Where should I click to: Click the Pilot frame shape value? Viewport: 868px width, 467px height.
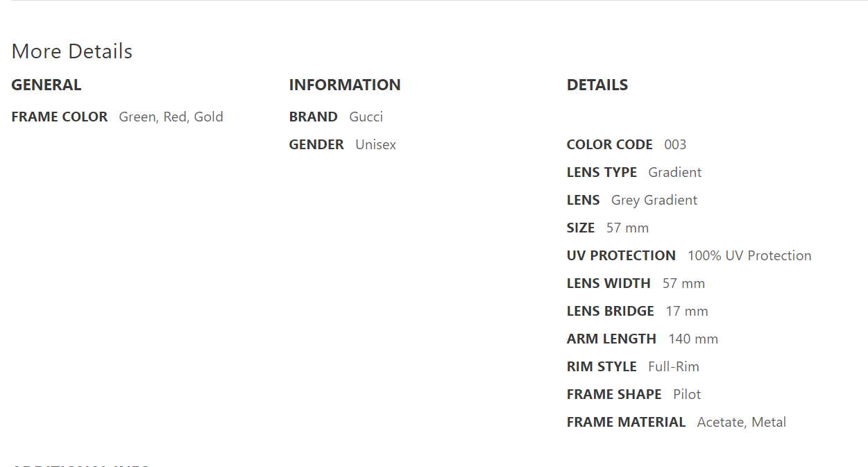[687, 394]
